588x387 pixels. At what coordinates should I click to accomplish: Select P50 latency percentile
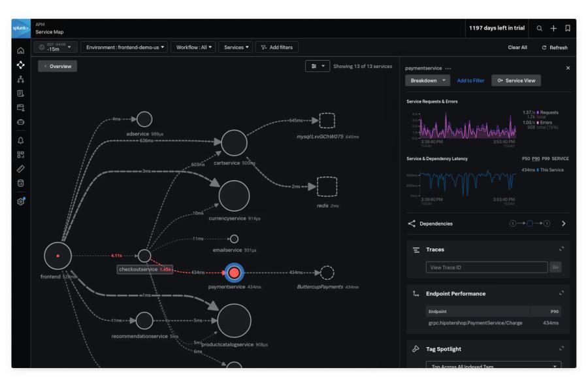[526, 159]
